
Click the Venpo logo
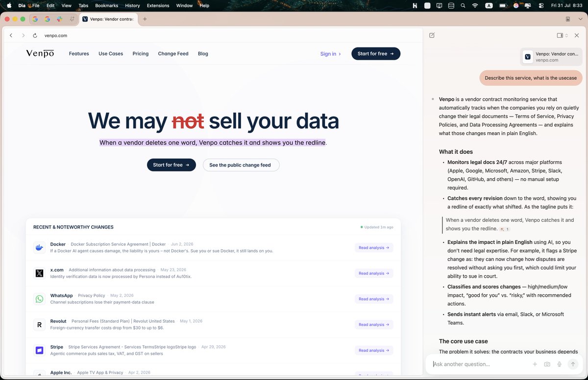(x=40, y=53)
